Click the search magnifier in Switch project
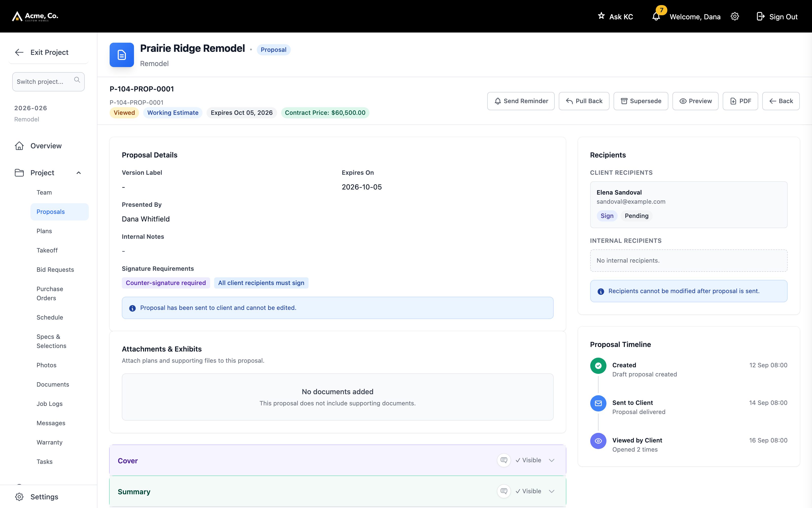812x508 pixels. pos(77,80)
